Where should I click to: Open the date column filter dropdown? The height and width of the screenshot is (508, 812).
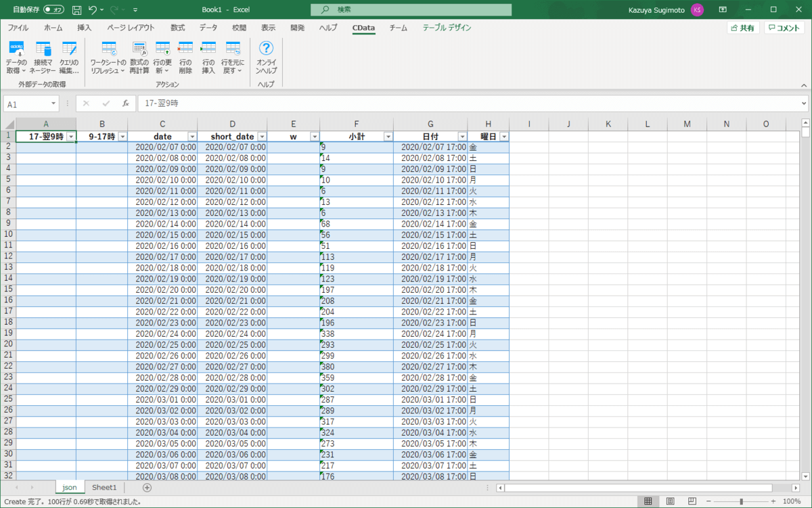[x=191, y=137]
